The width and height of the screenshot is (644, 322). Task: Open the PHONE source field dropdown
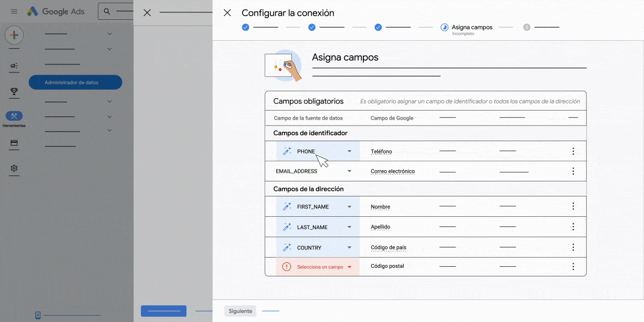click(318, 151)
